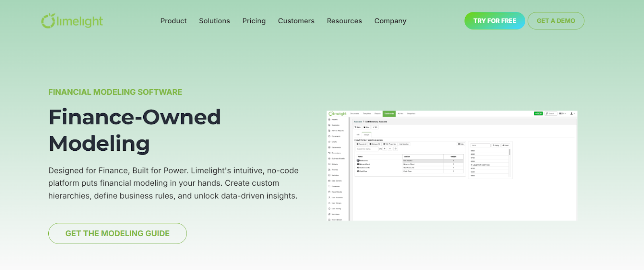Image resolution: width=644 pixels, height=270 pixels.
Task: Click the Apply button in the filter panel
Action: pos(496,145)
